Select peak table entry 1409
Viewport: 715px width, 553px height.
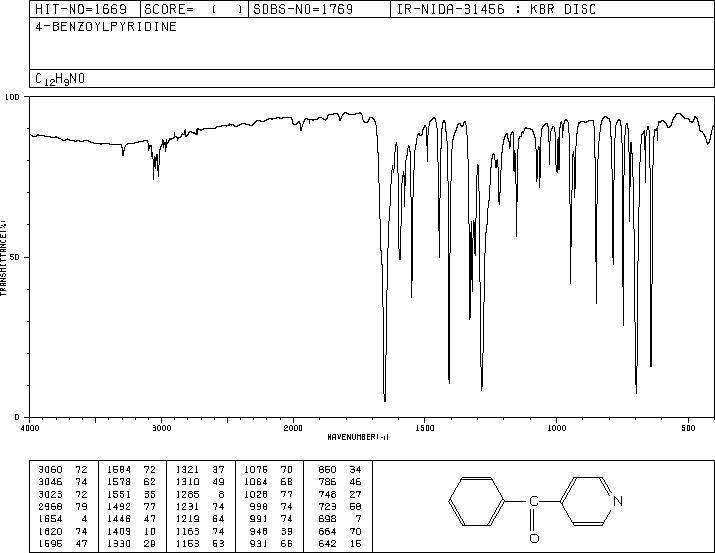(119, 532)
